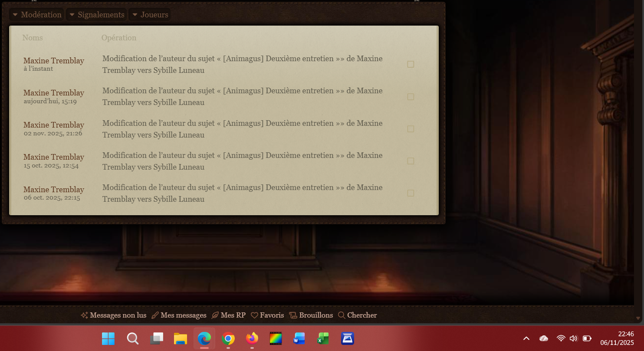Open the volume control in system tray
644x351 pixels.
coord(573,338)
